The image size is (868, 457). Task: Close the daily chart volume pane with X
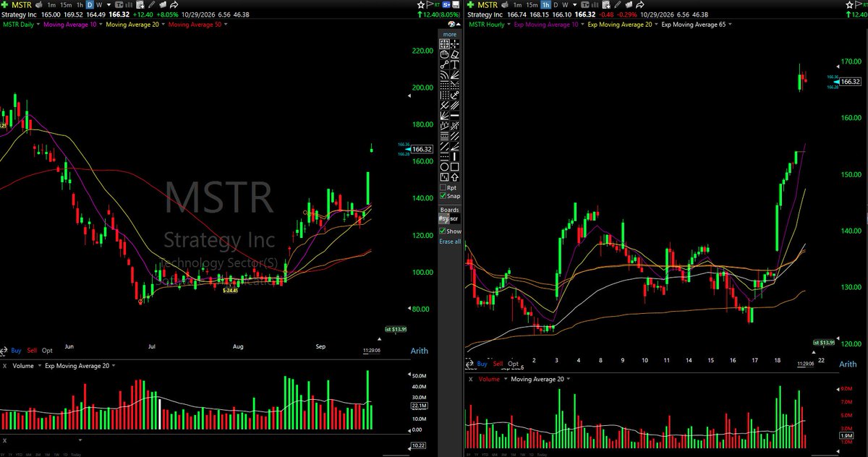4,366
